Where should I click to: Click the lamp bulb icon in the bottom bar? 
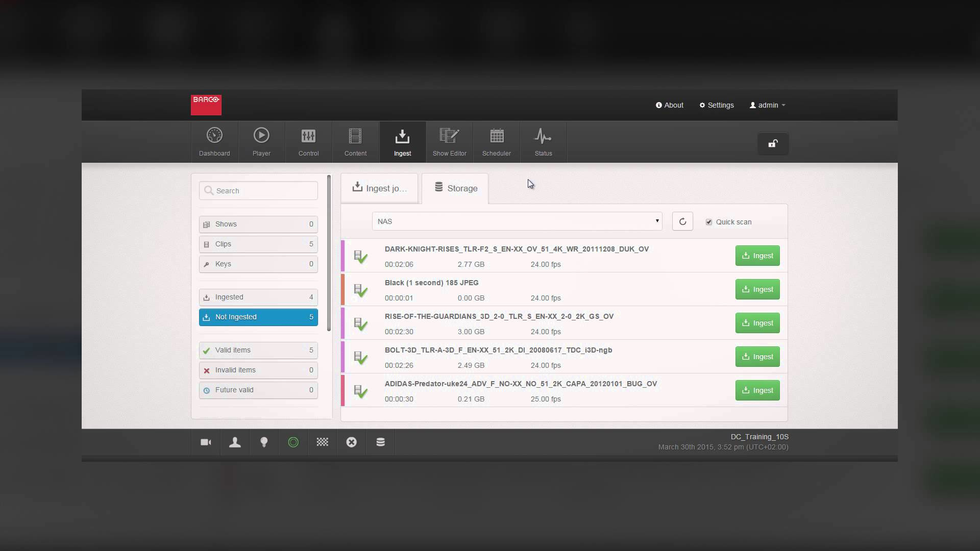pos(264,442)
